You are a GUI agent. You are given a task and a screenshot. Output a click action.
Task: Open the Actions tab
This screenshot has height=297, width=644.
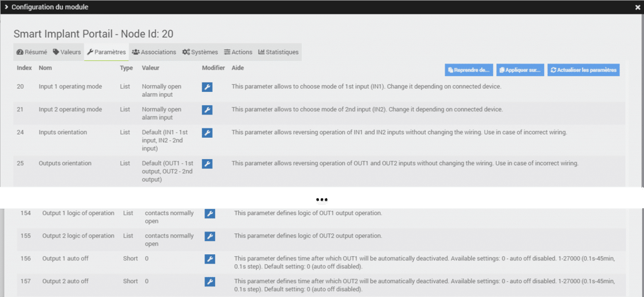(x=238, y=52)
